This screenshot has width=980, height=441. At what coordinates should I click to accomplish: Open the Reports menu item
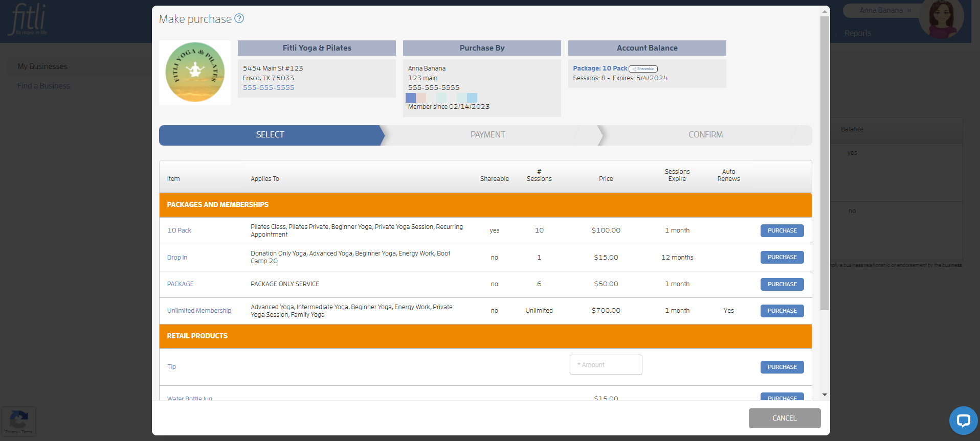tap(858, 33)
